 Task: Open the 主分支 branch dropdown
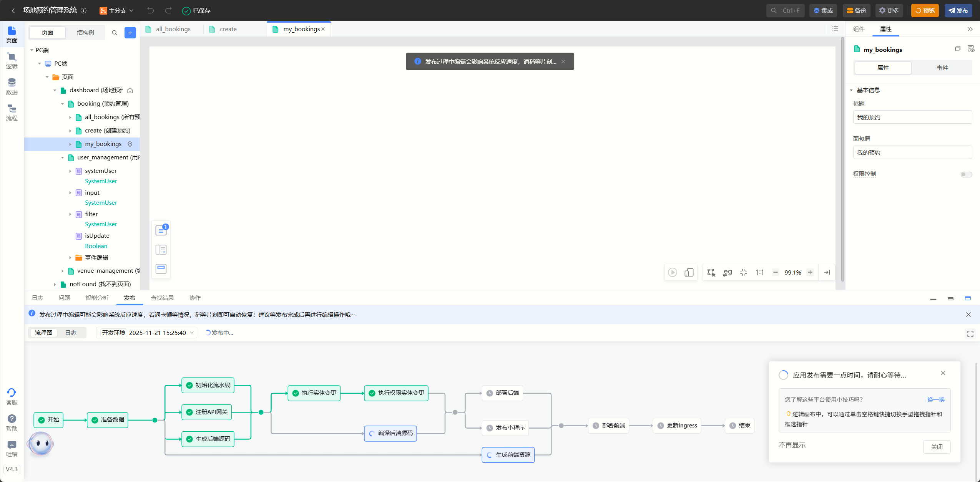(116, 10)
